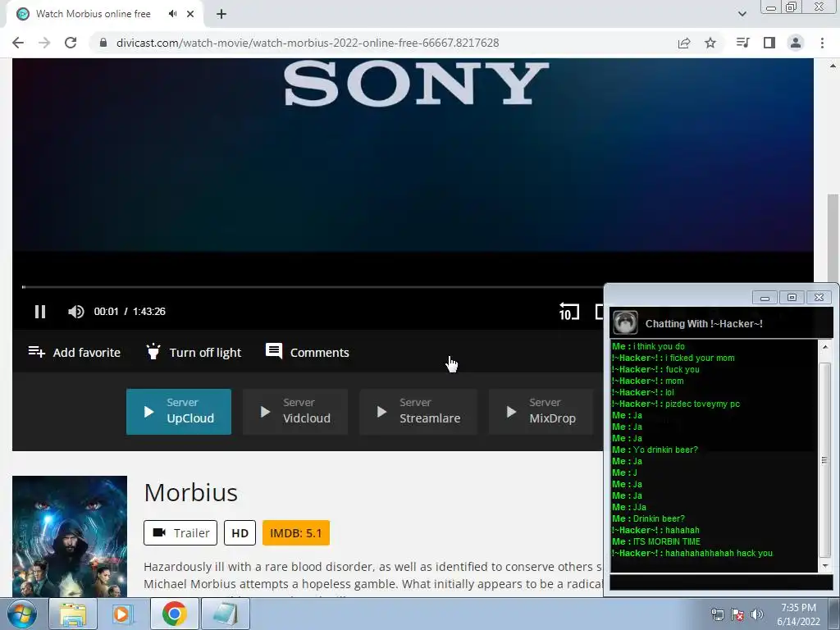
Task: Turn off light toggle
Action: (194, 352)
